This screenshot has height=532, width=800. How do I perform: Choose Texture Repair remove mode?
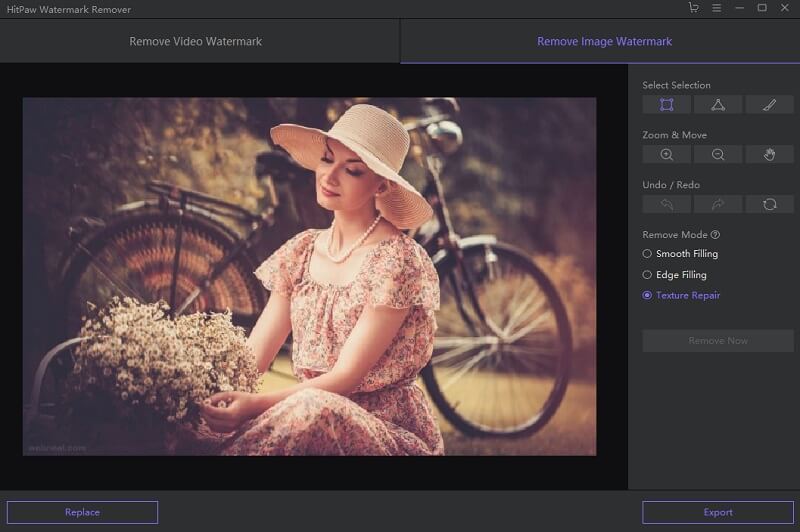click(647, 296)
